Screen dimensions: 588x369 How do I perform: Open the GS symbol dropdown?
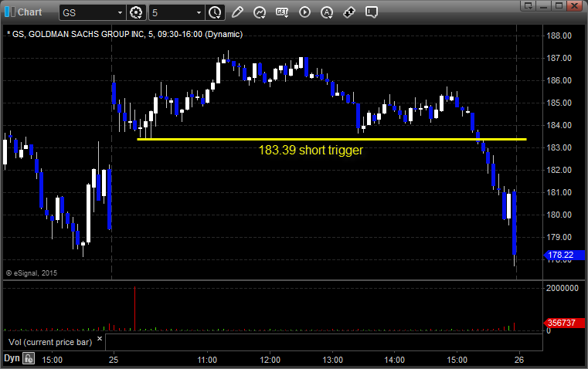click(x=120, y=12)
